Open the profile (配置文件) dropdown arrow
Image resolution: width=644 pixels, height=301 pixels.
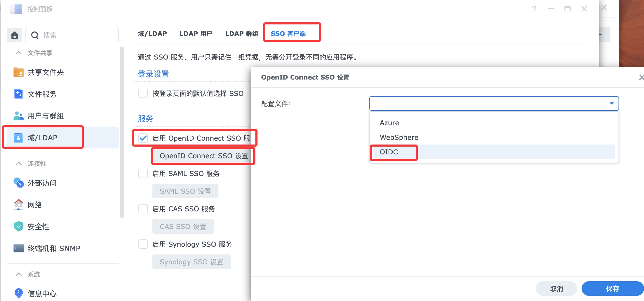click(x=612, y=103)
